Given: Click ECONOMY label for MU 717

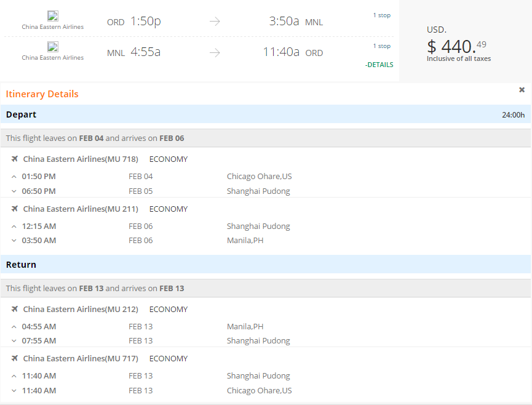Looking at the screenshot, I should pyautogui.click(x=169, y=358).
